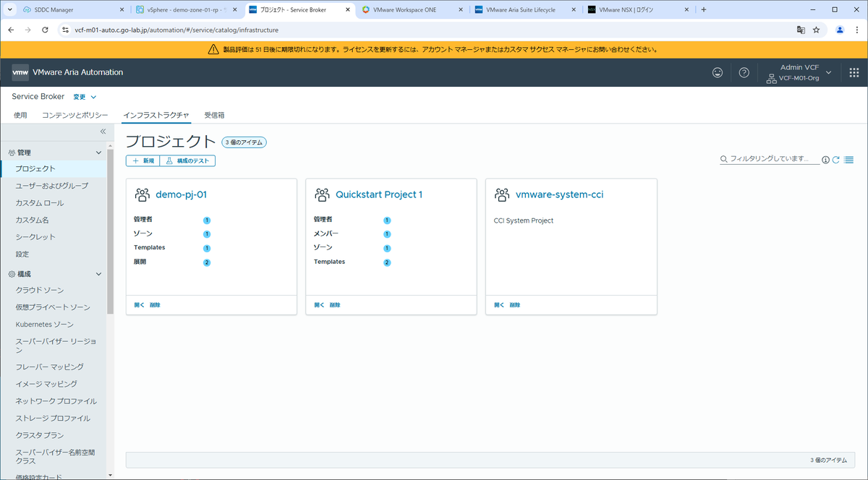Viewport: 868px width, 480px height.
Task: Switch to the 使用 tab
Action: point(20,115)
